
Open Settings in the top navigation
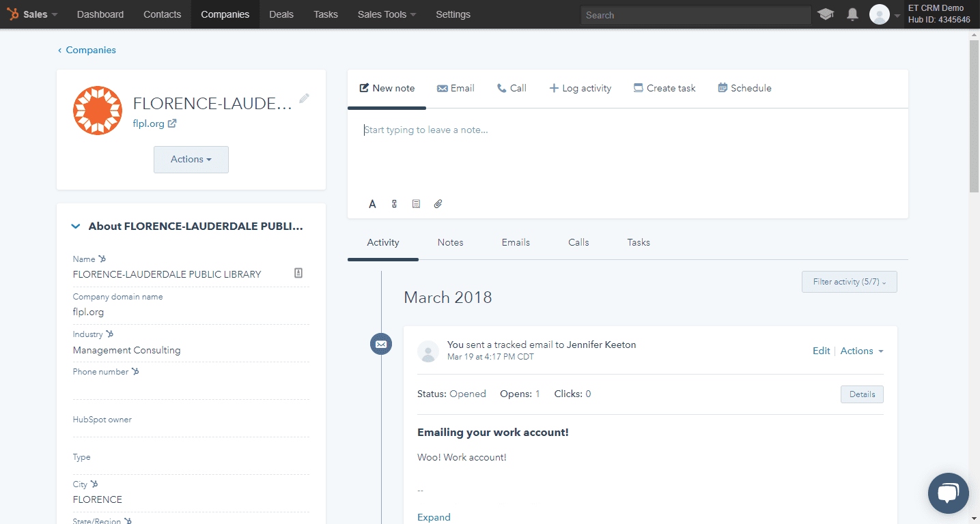tap(453, 14)
